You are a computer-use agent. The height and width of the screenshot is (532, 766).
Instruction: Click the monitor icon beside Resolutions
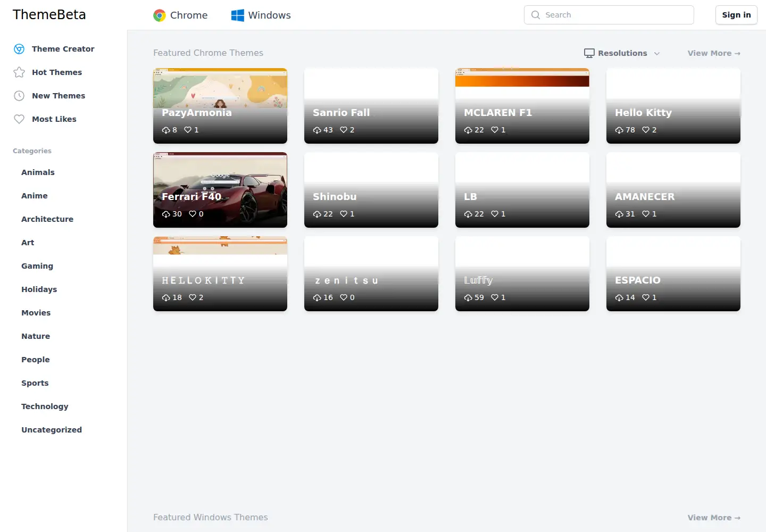tap(589, 53)
